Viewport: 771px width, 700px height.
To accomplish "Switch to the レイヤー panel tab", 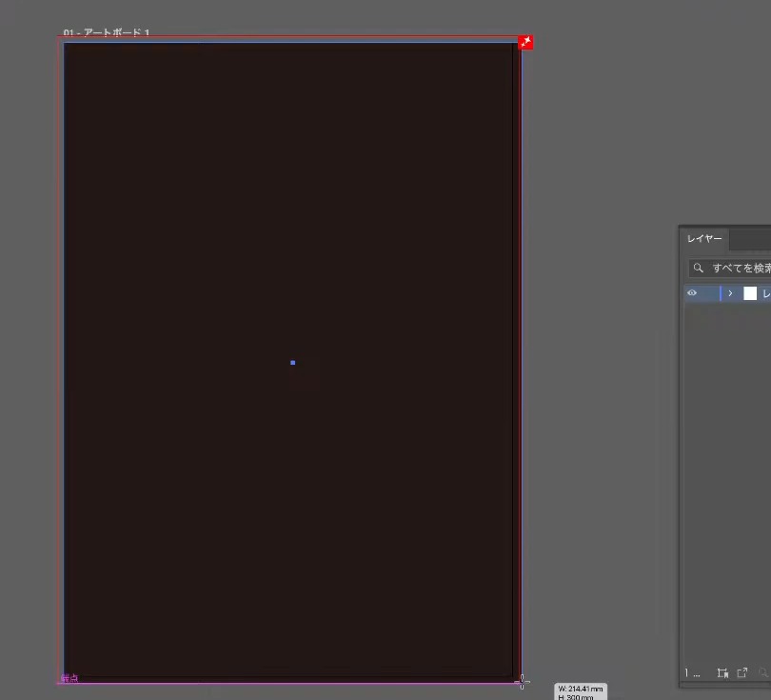I will (704, 239).
